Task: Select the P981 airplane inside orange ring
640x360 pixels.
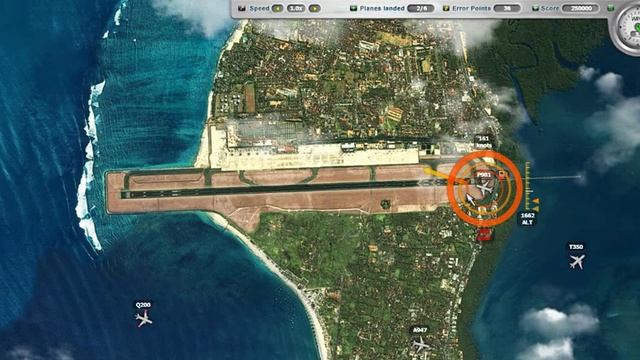Action: pos(484,189)
